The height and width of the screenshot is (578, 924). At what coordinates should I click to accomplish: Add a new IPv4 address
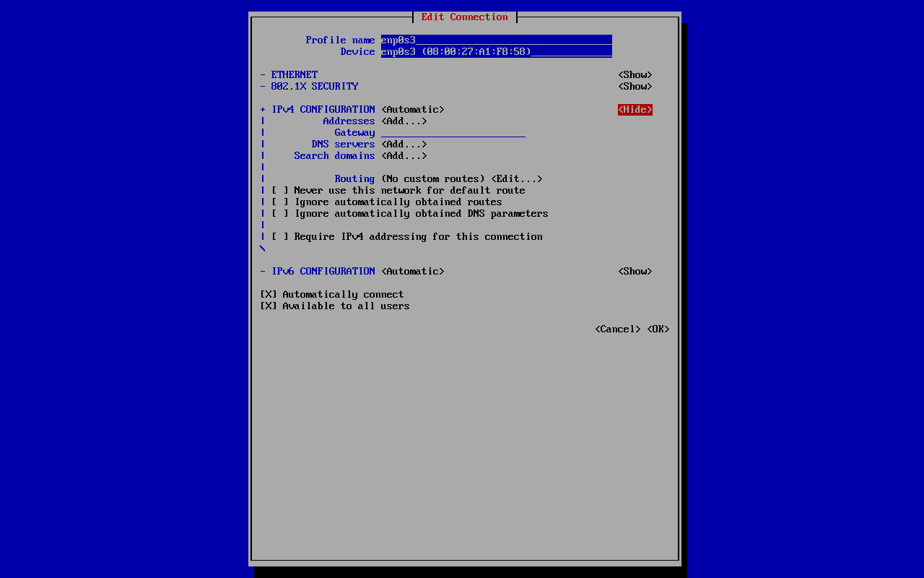404,121
